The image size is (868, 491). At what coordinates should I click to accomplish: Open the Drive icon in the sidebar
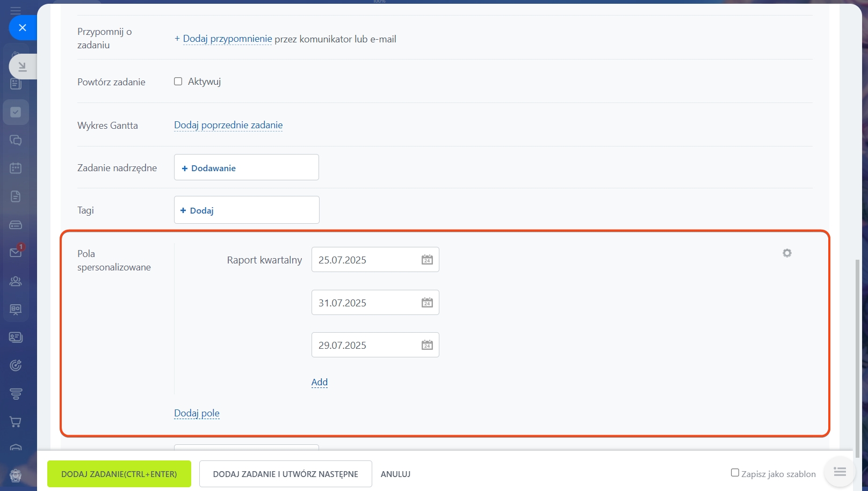pyautogui.click(x=16, y=225)
